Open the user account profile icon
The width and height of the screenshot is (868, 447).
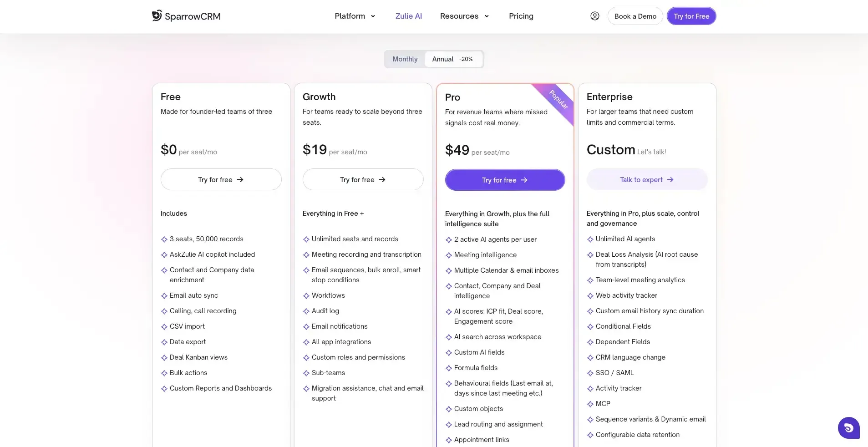(x=594, y=16)
